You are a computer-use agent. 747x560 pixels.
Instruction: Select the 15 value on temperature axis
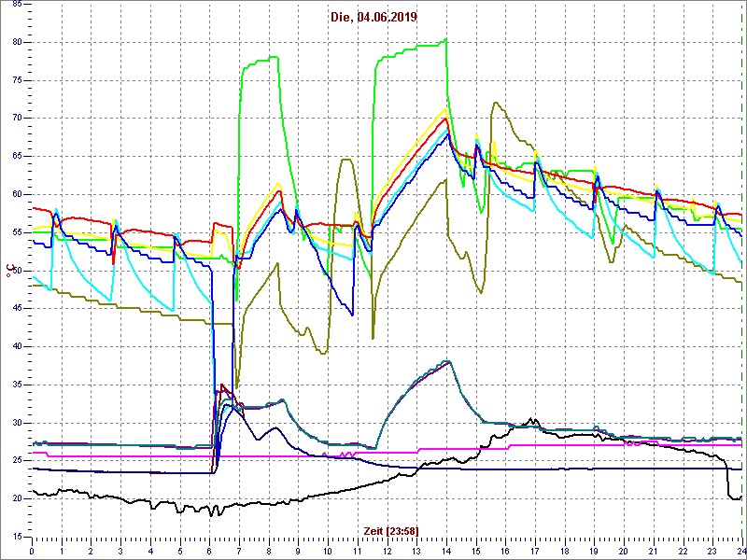(16, 537)
